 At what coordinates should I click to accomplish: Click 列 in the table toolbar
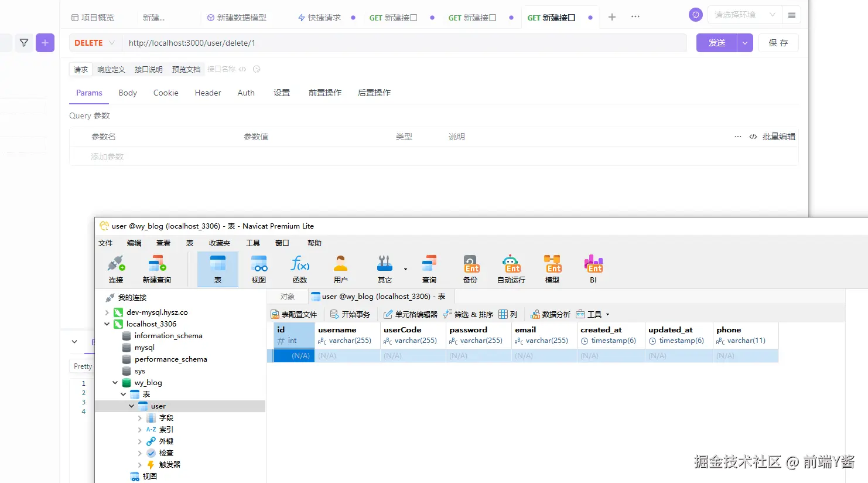pos(508,314)
